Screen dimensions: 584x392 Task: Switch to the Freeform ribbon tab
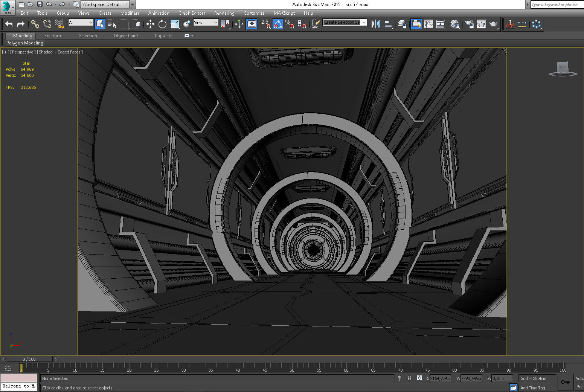(x=53, y=36)
